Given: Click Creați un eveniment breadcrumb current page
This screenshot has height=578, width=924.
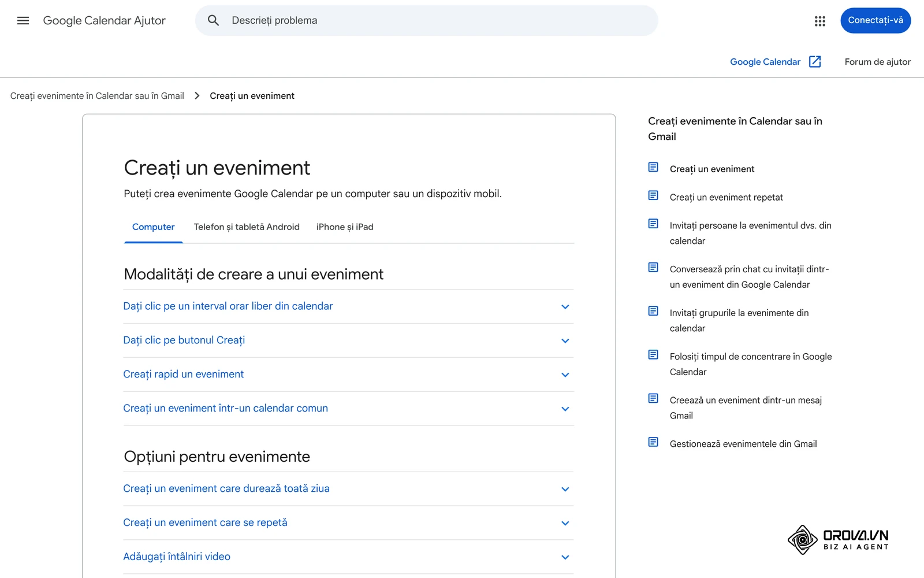Looking at the screenshot, I should point(252,96).
